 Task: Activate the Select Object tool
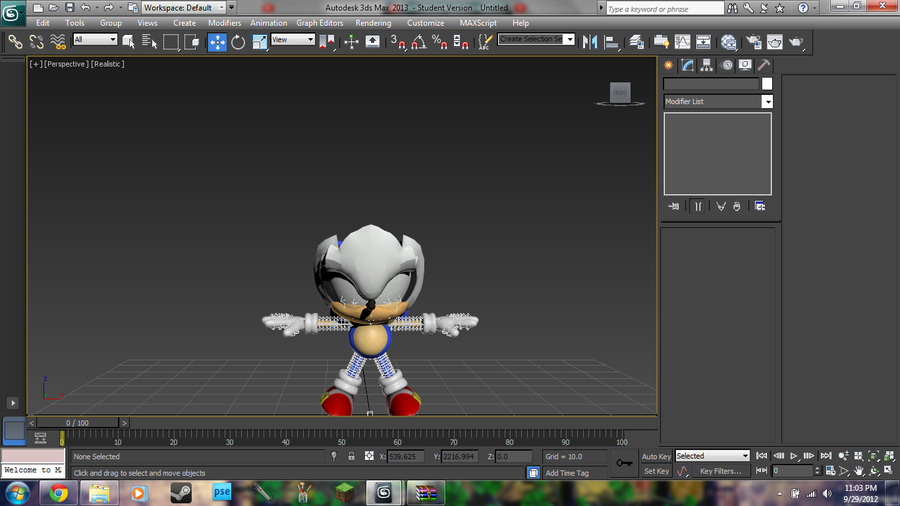click(128, 42)
